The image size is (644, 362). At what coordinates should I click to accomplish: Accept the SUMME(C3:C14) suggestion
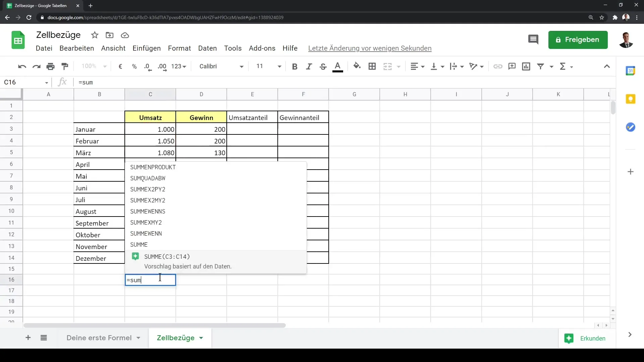pos(216,261)
